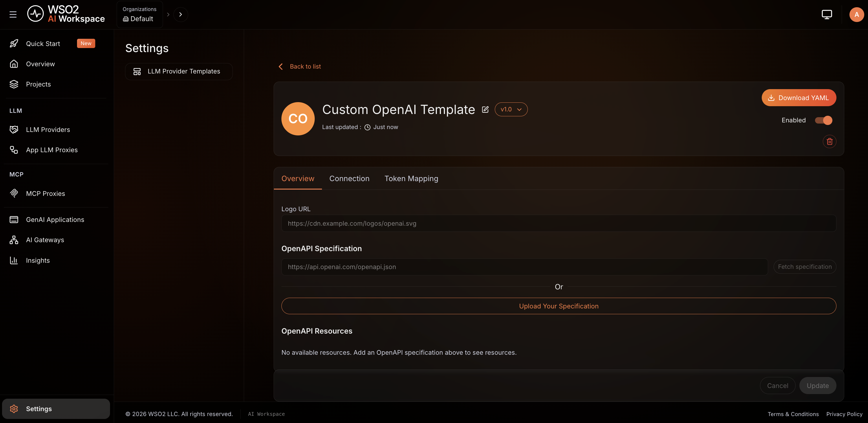Click the AI Gateways network icon
The height and width of the screenshot is (423, 868).
click(x=14, y=240)
